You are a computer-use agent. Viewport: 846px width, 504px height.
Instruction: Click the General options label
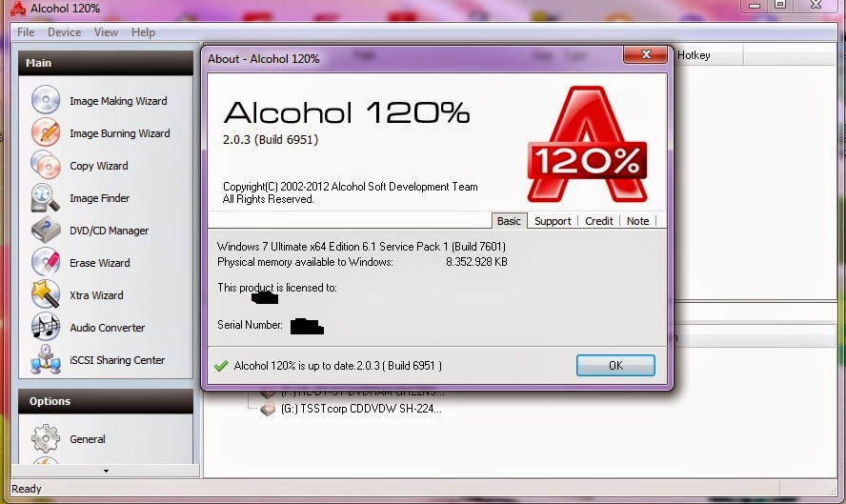coord(88,439)
